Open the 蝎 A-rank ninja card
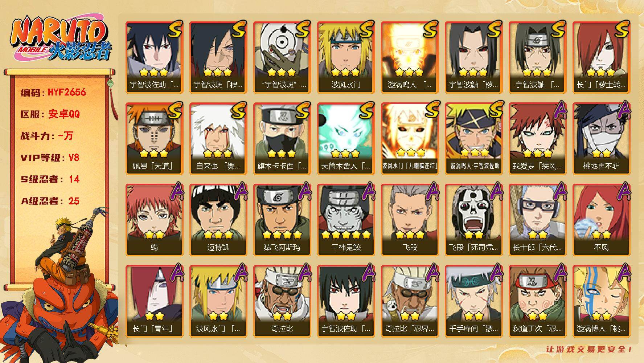Viewport: 644px width, 363px height. click(x=154, y=220)
